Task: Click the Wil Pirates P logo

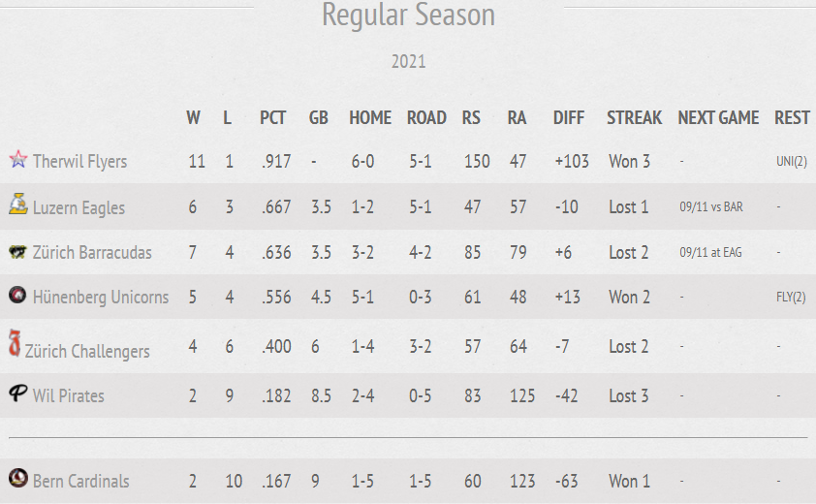Action: 17,393
